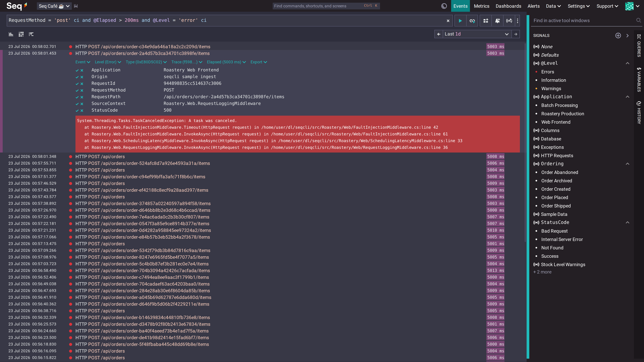Open the Level (Error) dropdown

108,62
